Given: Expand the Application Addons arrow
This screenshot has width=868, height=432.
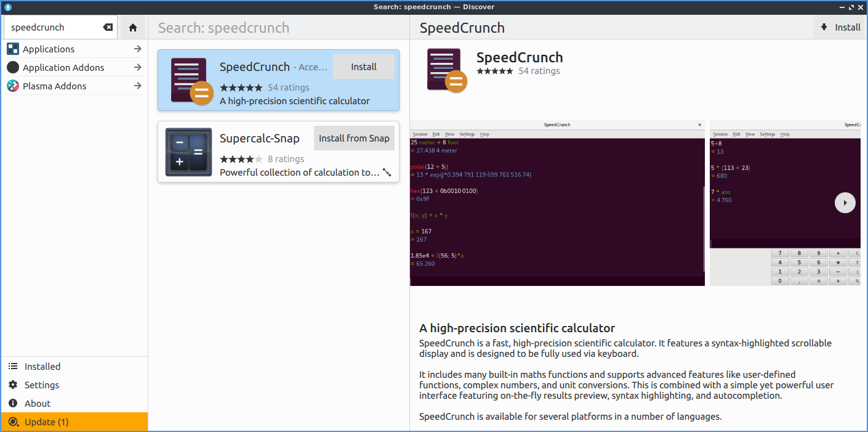Looking at the screenshot, I should point(137,67).
